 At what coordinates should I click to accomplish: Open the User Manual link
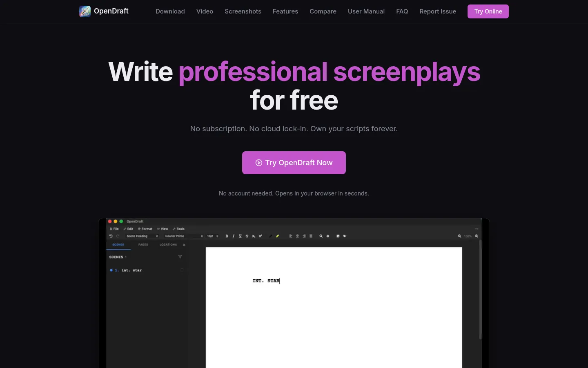point(366,11)
